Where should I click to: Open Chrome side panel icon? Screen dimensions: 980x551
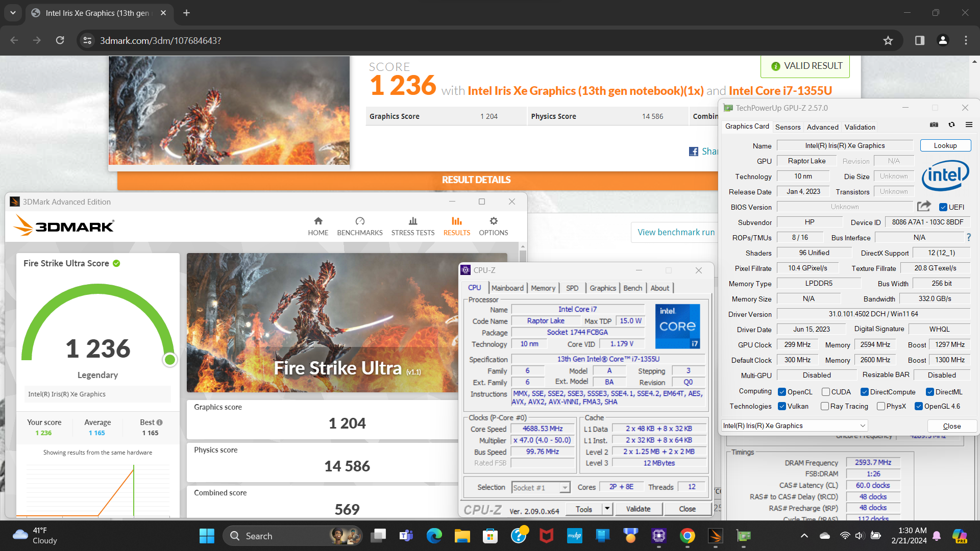[920, 41]
